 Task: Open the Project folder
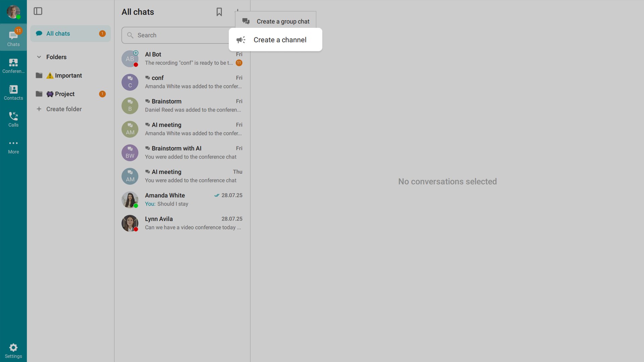(65, 94)
